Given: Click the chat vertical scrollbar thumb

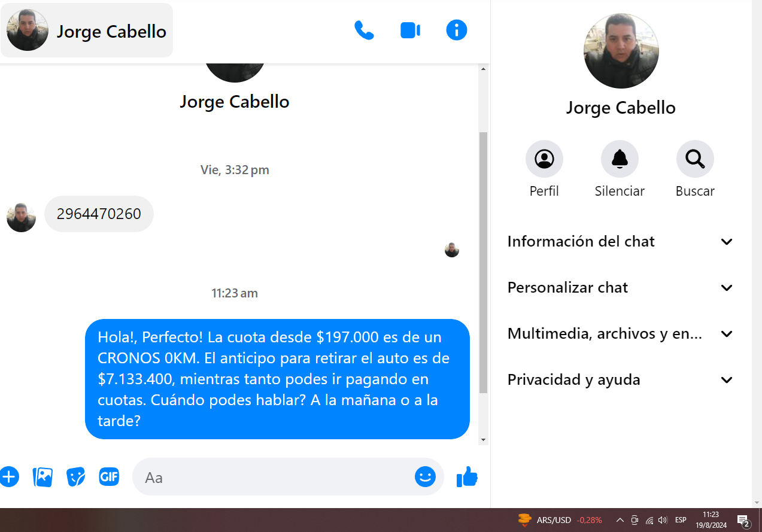Looking at the screenshot, I should (484, 262).
